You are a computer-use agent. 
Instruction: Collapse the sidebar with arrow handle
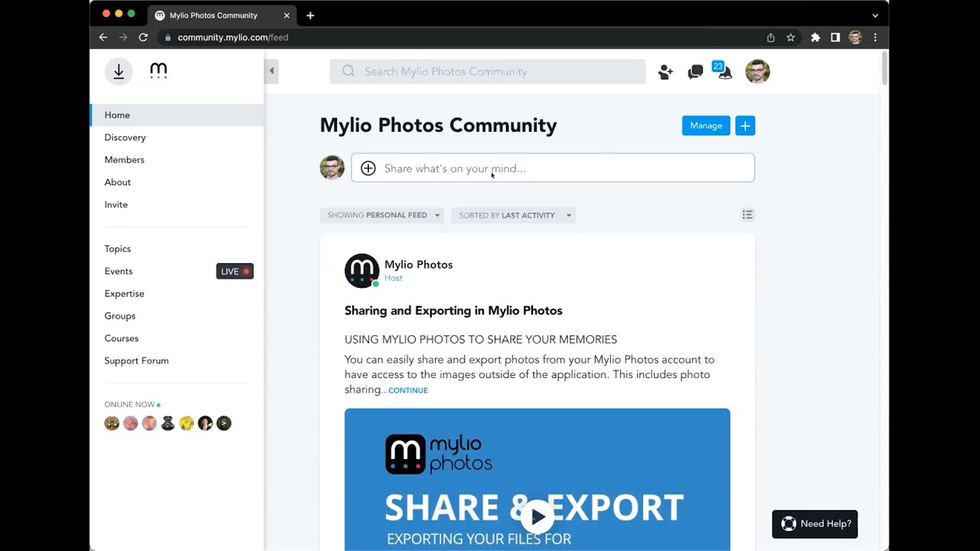coord(271,71)
